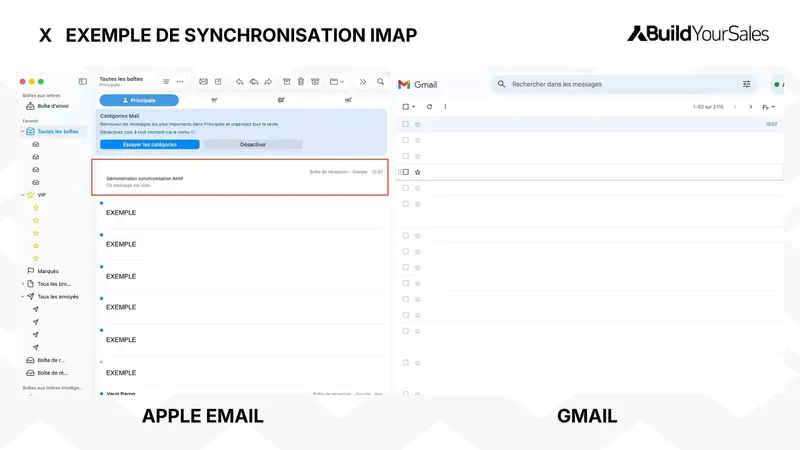Switch to the chat bubble category tab

281,101
